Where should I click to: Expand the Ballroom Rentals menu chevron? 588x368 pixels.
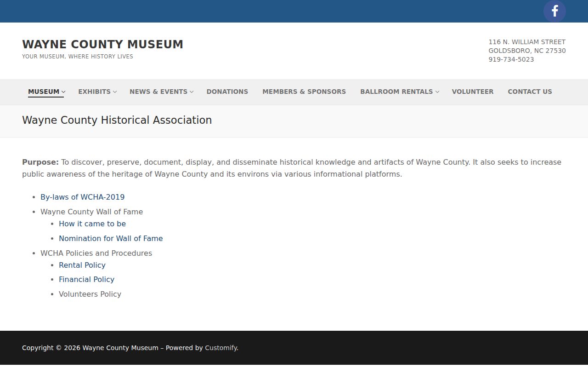(437, 92)
